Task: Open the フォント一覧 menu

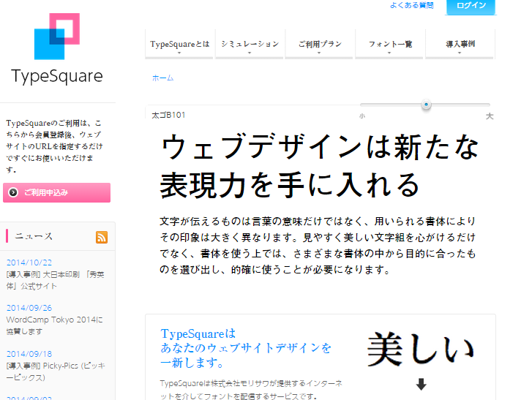Action: coord(390,44)
